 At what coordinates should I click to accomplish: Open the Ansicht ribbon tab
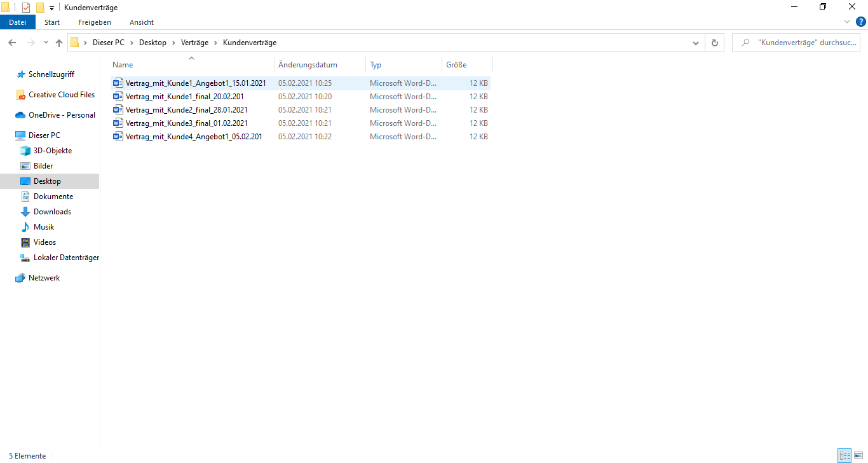(x=142, y=22)
